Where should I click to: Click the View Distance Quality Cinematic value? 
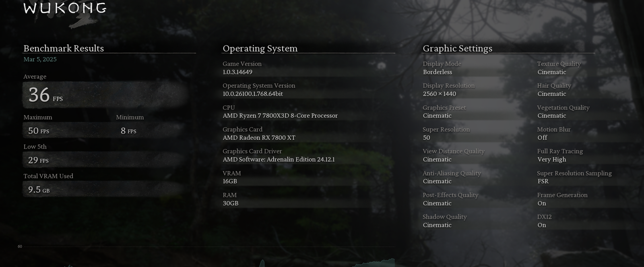pos(437,159)
